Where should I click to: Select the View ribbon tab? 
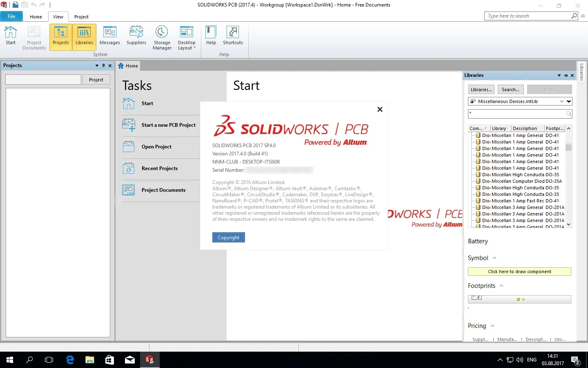[x=58, y=17]
